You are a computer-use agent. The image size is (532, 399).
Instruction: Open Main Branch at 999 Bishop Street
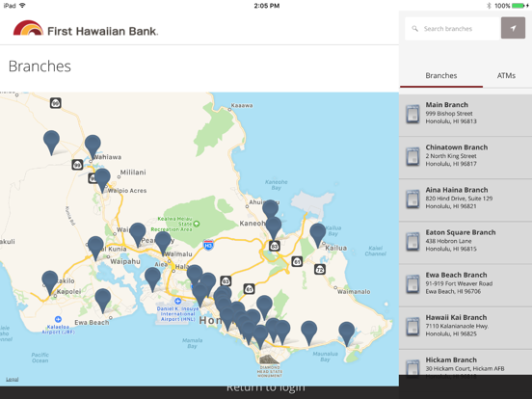tap(465, 116)
